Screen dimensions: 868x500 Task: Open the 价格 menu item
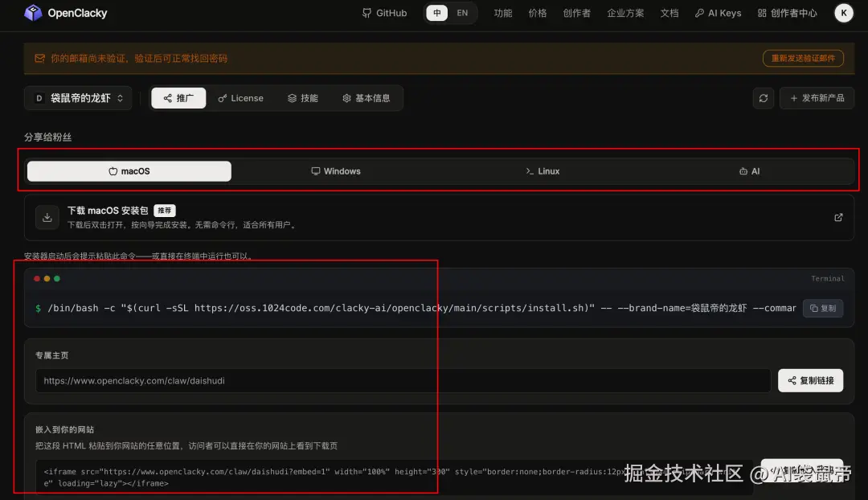[x=537, y=13]
